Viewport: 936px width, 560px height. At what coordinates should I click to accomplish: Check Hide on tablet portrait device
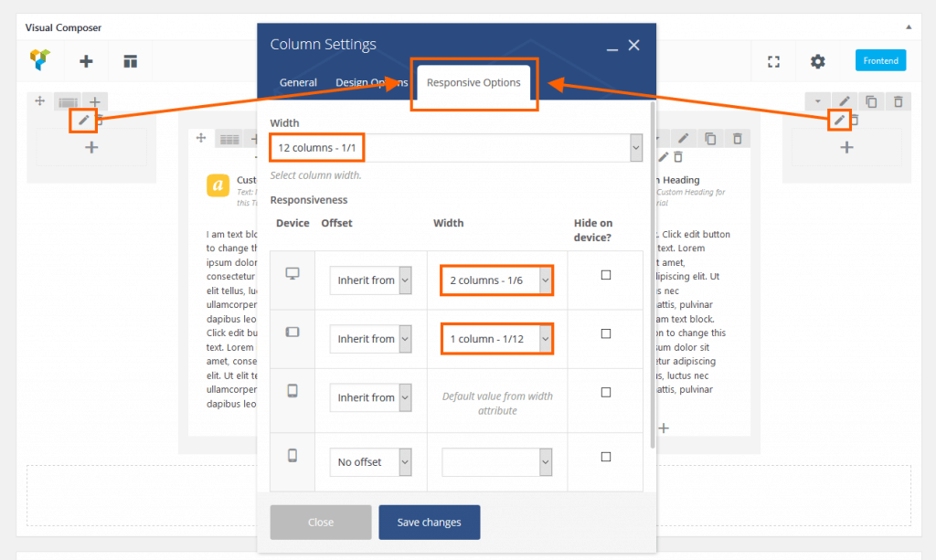click(606, 393)
